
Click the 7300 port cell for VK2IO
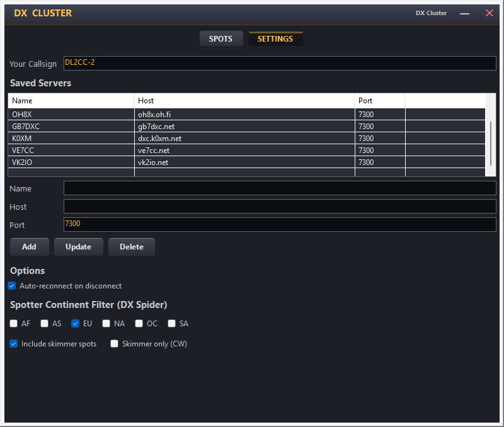point(380,162)
